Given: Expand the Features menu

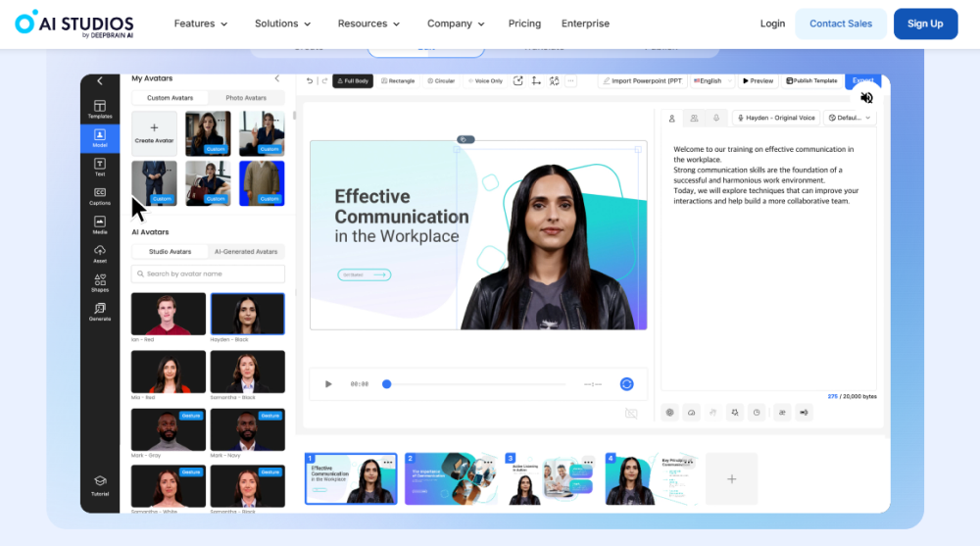Looking at the screenshot, I should [x=201, y=24].
